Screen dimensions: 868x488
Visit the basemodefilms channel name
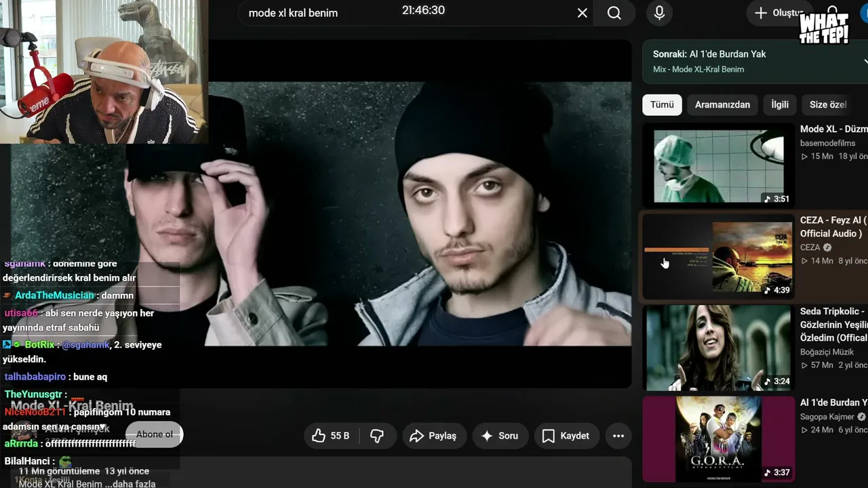click(x=828, y=143)
